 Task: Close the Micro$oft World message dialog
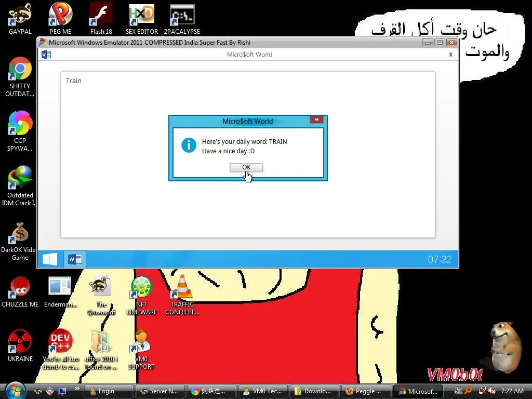[x=316, y=119]
